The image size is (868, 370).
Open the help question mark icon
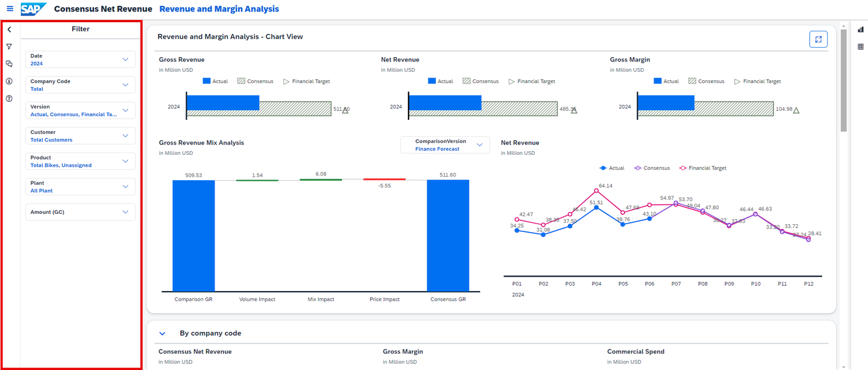(x=9, y=98)
